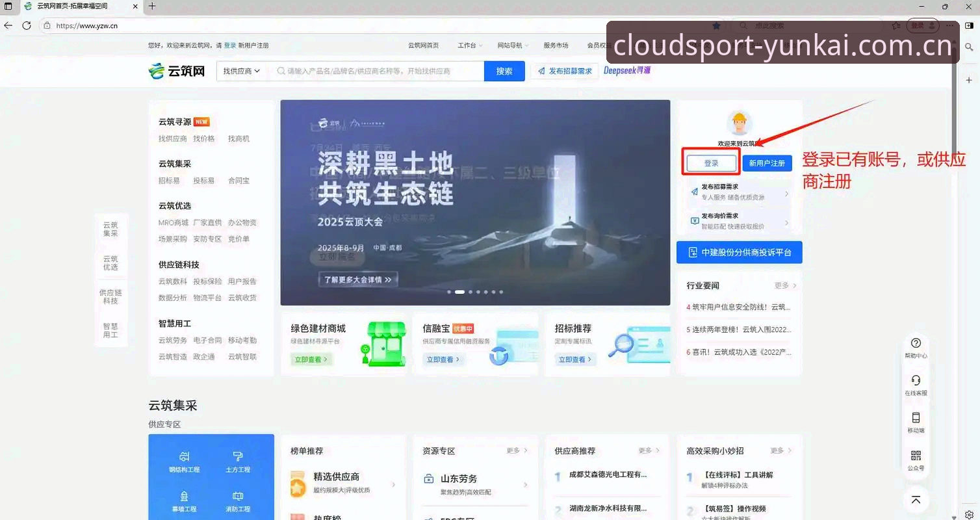Show the 公众号 QR code icon
The height and width of the screenshot is (520, 980).
[916, 456]
